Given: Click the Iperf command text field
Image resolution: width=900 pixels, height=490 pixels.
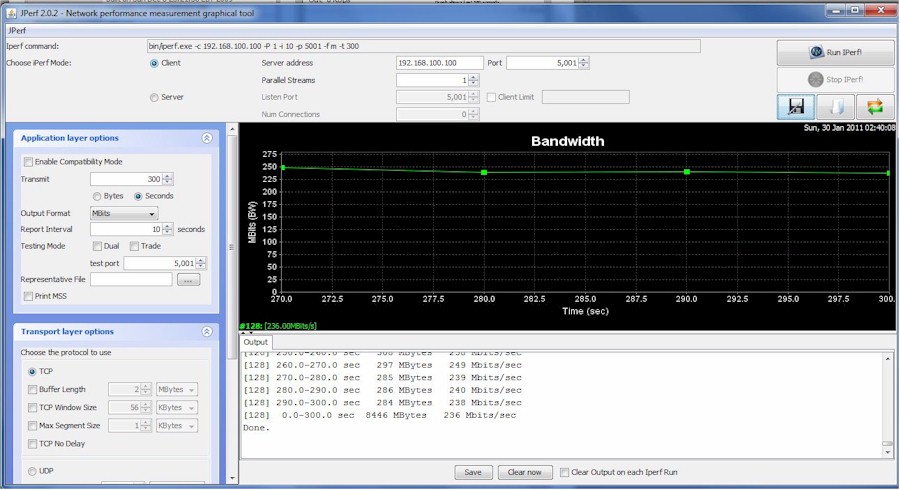Looking at the screenshot, I should tap(424, 46).
